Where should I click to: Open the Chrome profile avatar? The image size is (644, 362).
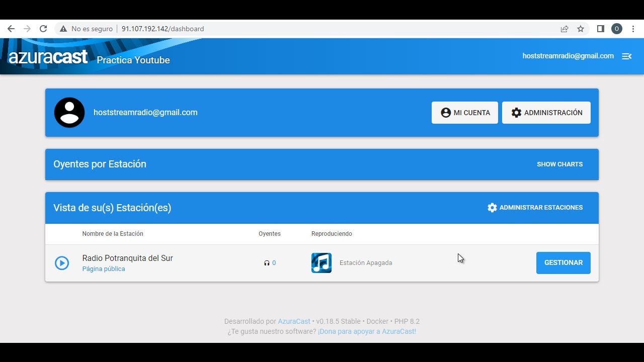point(617,29)
